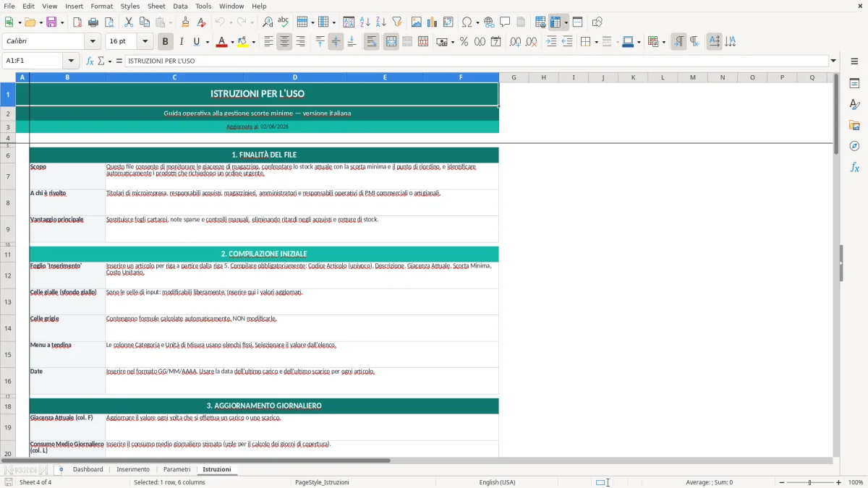Click the Print icon
The width and height of the screenshot is (868, 488).
pos(93,22)
